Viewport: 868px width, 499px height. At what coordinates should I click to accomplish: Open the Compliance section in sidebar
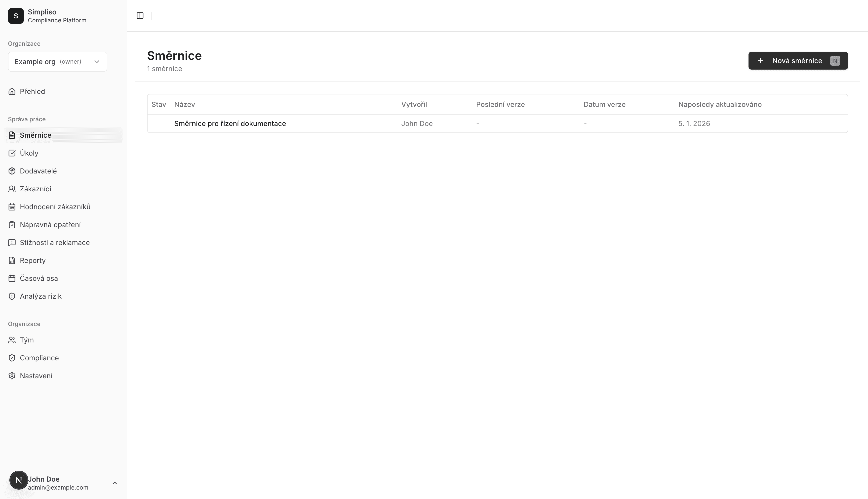39,358
